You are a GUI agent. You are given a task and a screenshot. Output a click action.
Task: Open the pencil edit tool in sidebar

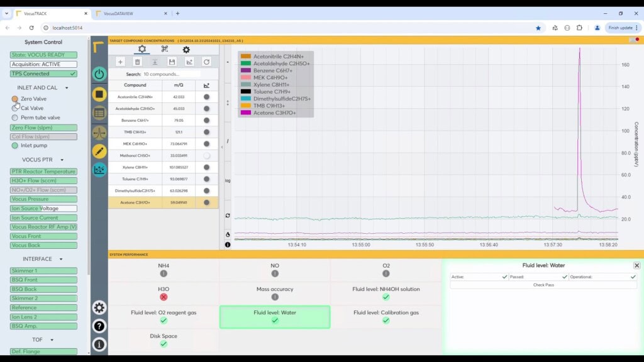(x=99, y=151)
